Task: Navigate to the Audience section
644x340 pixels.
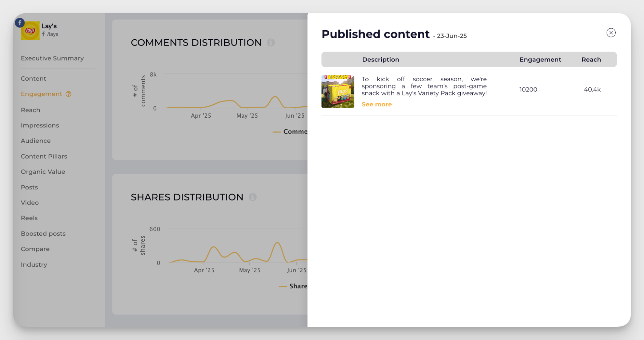Action: click(x=36, y=141)
